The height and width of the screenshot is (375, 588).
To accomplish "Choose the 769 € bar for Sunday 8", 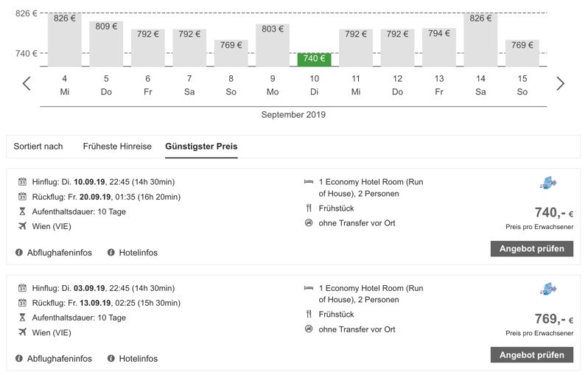I will [231, 52].
